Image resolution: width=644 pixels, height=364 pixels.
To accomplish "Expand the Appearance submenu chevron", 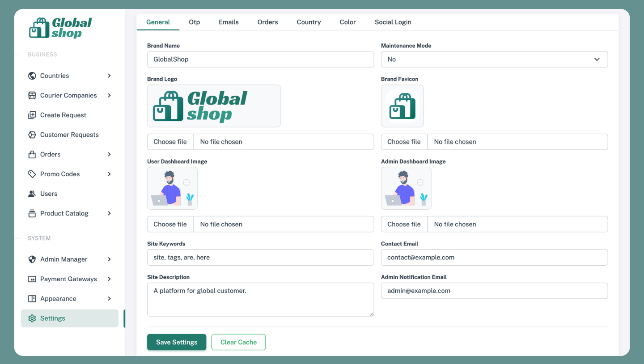I will pyautogui.click(x=109, y=299).
